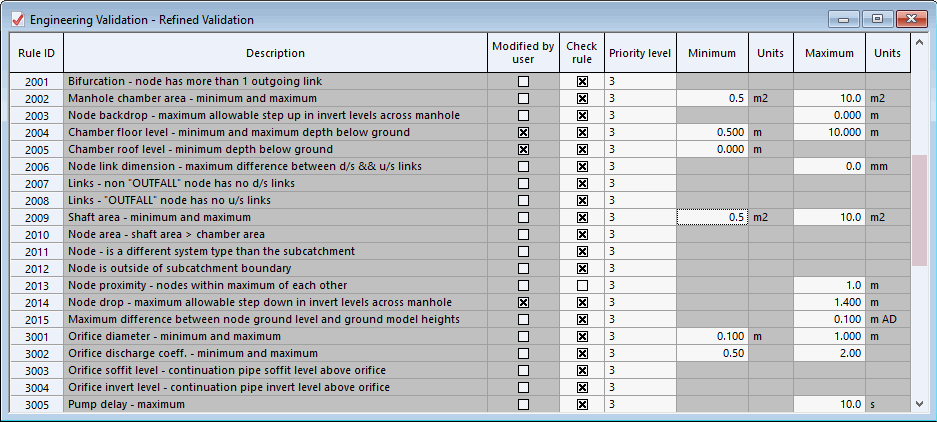Edit minimum value for rule 2009 Shaft area
The height and width of the screenshot is (422, 937).
(x=712, y=217)
